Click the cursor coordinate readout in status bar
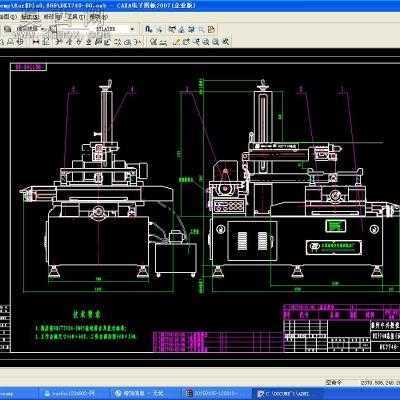 click(x=380, y=383)
